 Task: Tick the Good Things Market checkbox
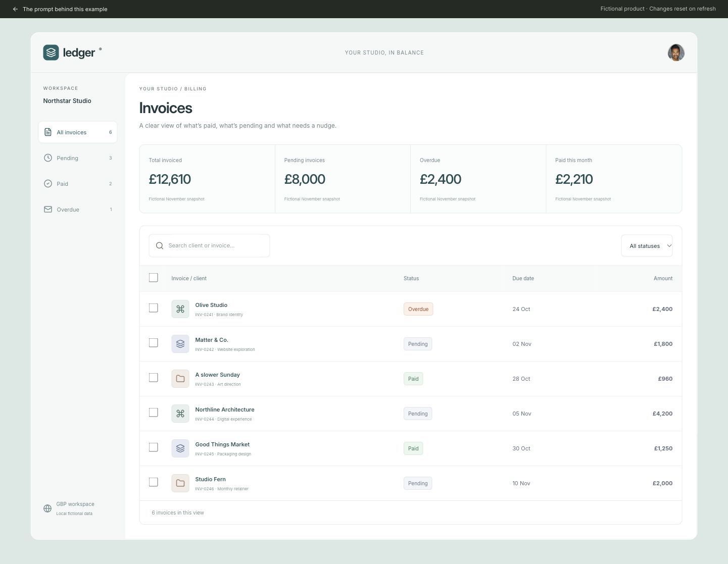[154, 447]
